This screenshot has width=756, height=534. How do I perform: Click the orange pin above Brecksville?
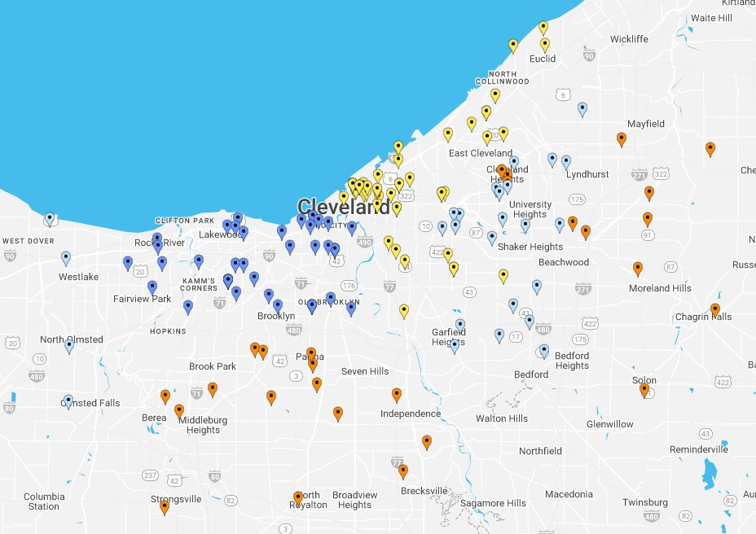click(403, 471)
